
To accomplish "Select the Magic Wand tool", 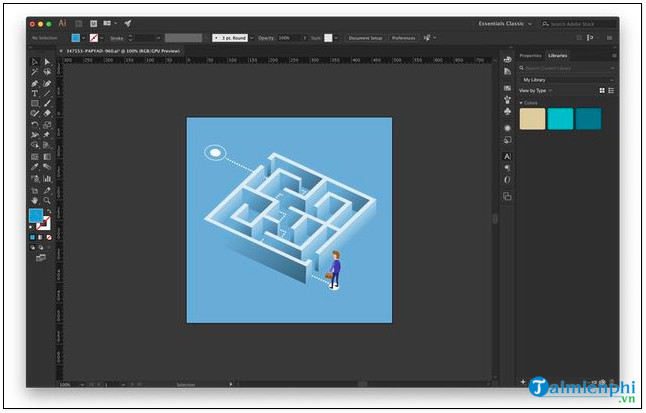I will 35,72.
